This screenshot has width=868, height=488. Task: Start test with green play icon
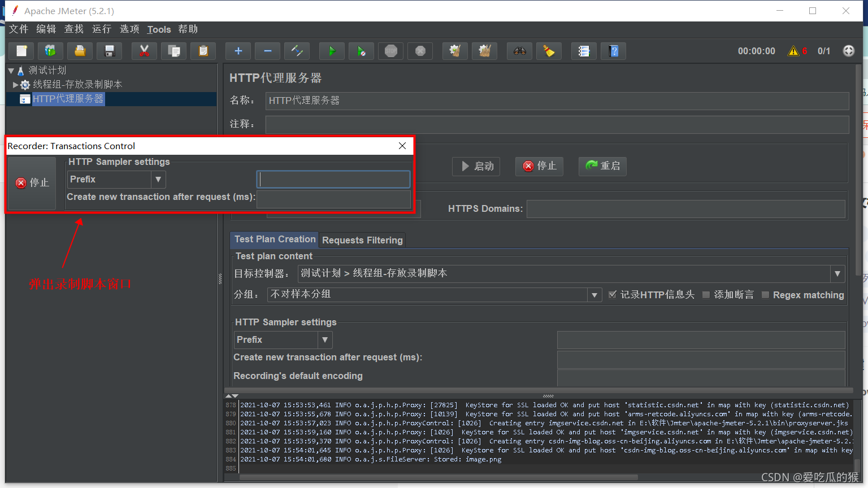[332, 51]
